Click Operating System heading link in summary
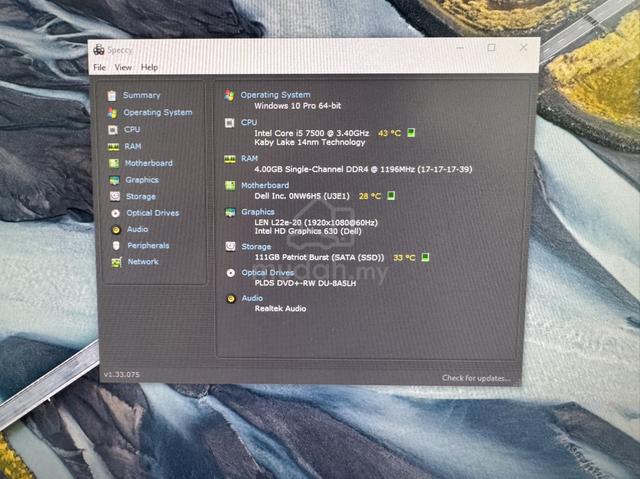Image resolution: width=640 pixels, height=479 pixels. (276, 95)
